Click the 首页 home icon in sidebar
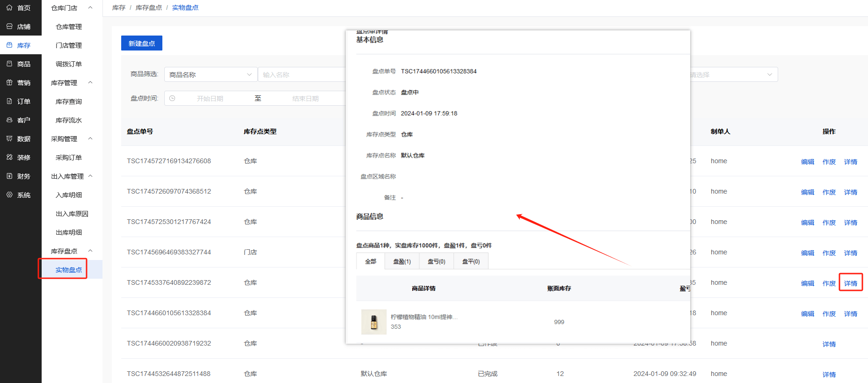 tap(9, 7)
